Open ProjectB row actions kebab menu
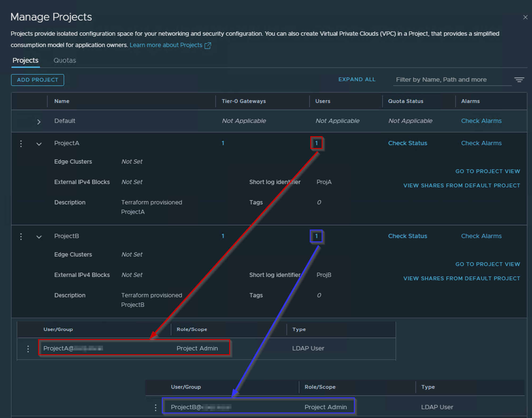This screenshot has height=418, width=532. [x=21, y=236]
